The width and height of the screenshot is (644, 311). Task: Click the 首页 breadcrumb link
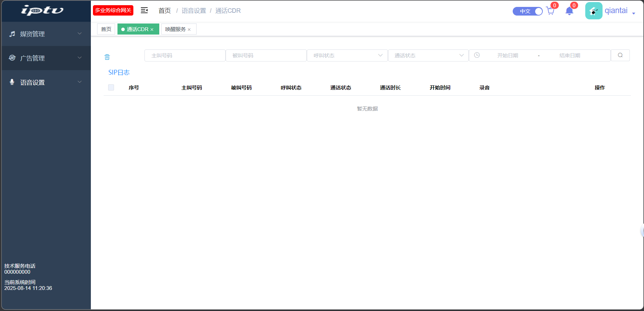(164, 11)
